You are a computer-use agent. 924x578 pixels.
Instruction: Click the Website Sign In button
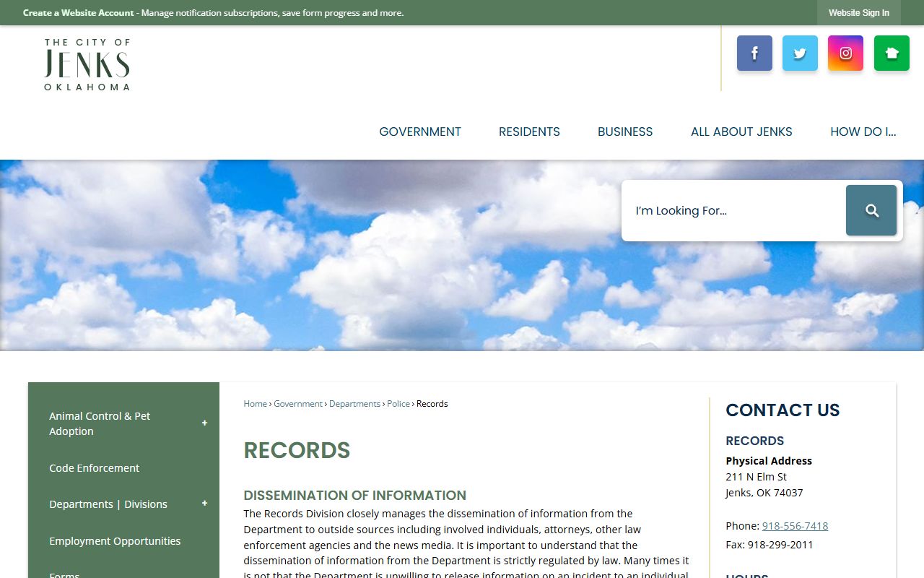(x=858, y=13)
